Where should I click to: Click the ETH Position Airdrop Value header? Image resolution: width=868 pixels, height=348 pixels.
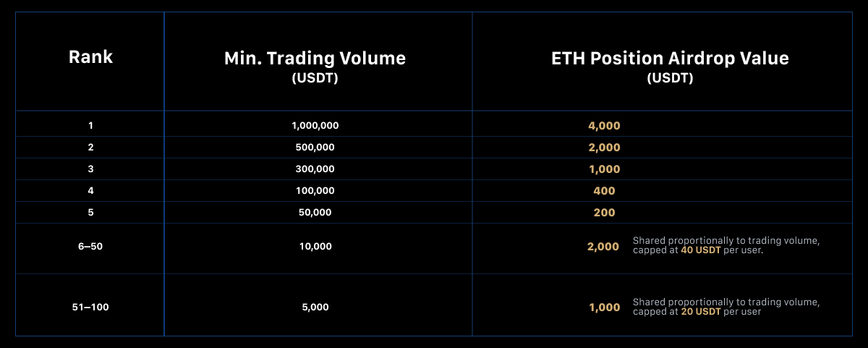(670, 59)
